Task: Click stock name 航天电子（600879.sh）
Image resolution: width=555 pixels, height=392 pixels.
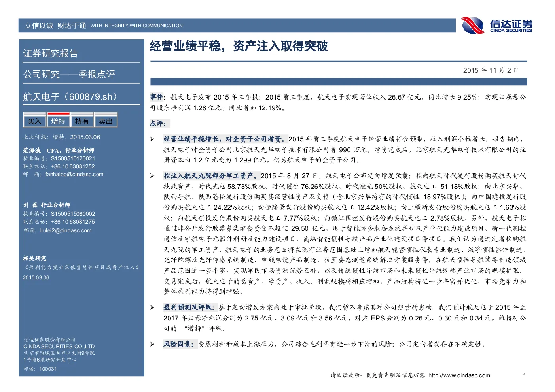Action: [x=72, y=97]
